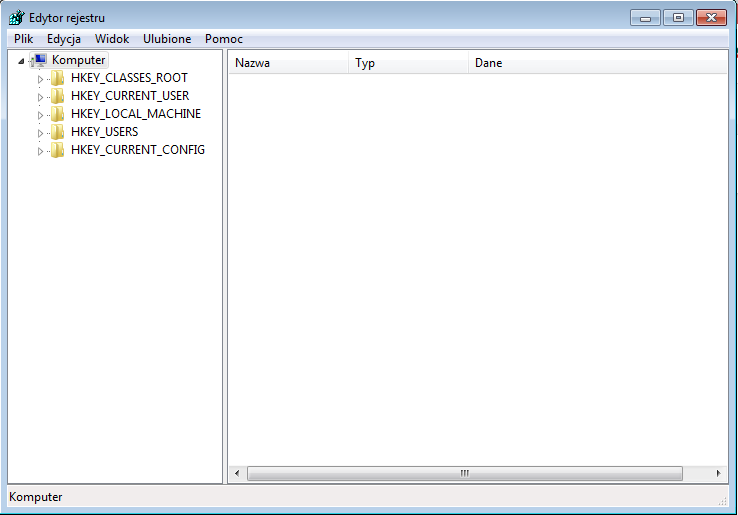738x515 pixels.
Task: Click the horizontal scrollbar right arrow
Action: point(719,473)
